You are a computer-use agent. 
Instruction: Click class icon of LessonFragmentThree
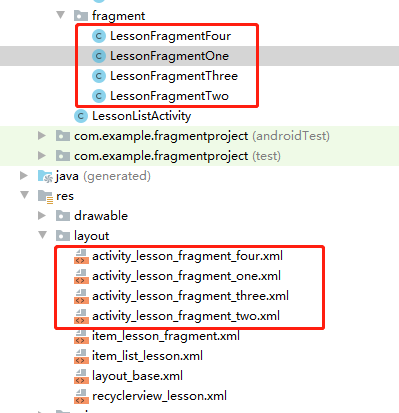tap(99, 76)
